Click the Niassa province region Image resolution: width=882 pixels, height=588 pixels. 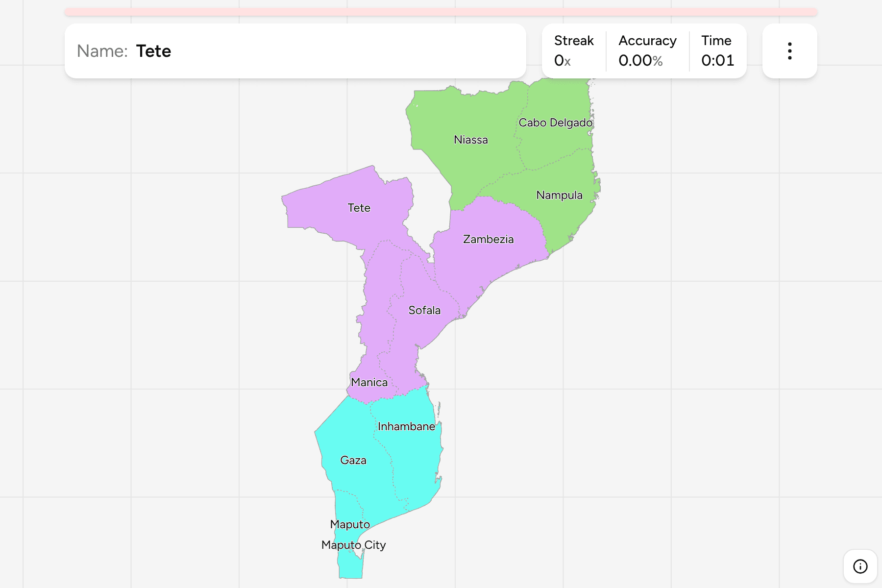pos(471,140)
